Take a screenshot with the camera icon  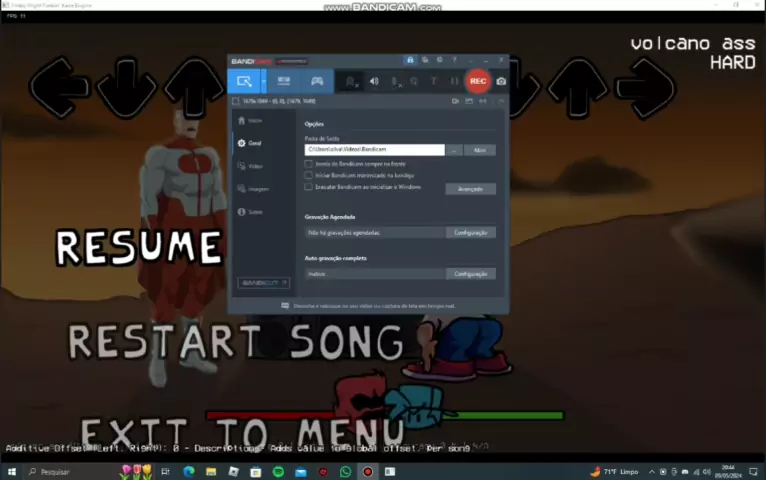click(x=501, y=81)
